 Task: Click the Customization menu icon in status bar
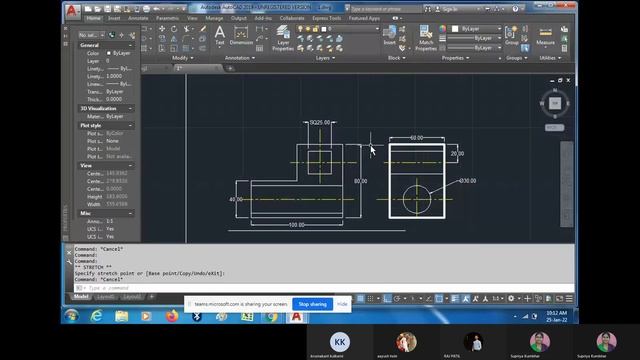569,299
